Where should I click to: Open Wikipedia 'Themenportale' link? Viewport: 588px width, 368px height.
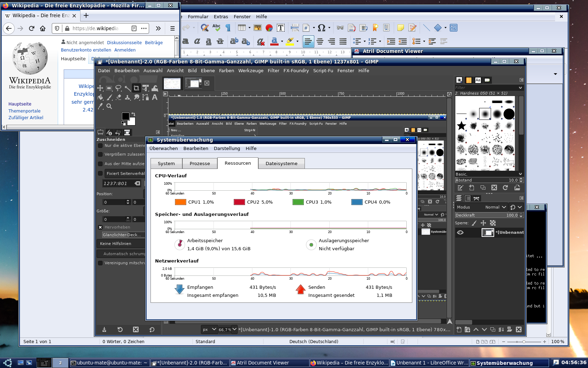tap(24, 111)
